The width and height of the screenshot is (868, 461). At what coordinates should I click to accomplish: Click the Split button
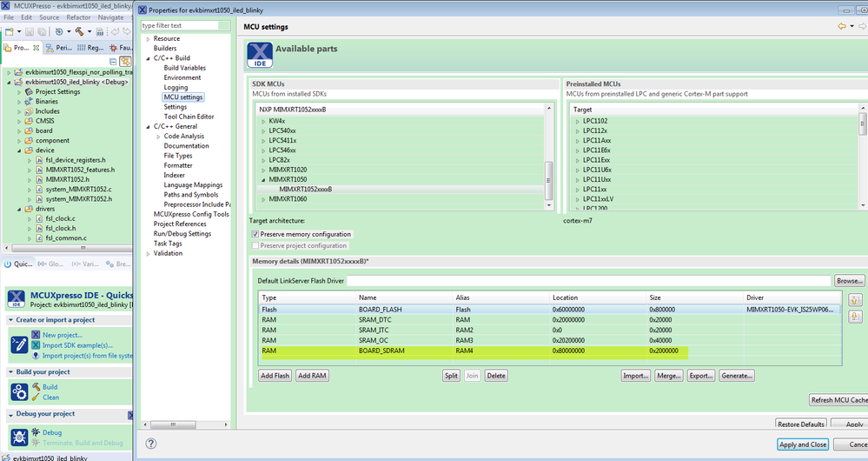(x=451, y=376)
